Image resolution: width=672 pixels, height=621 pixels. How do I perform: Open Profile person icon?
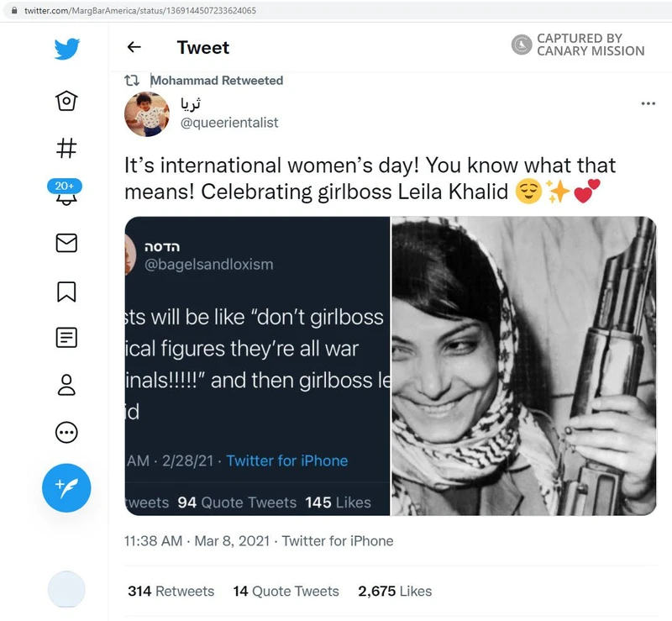[x=66, y=385]
